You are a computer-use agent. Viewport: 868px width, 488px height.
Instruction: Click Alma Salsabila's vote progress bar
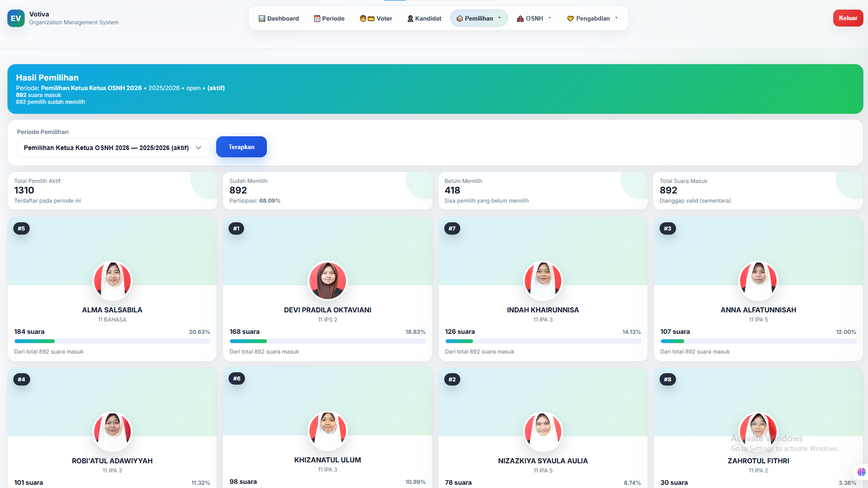[112, 341]
